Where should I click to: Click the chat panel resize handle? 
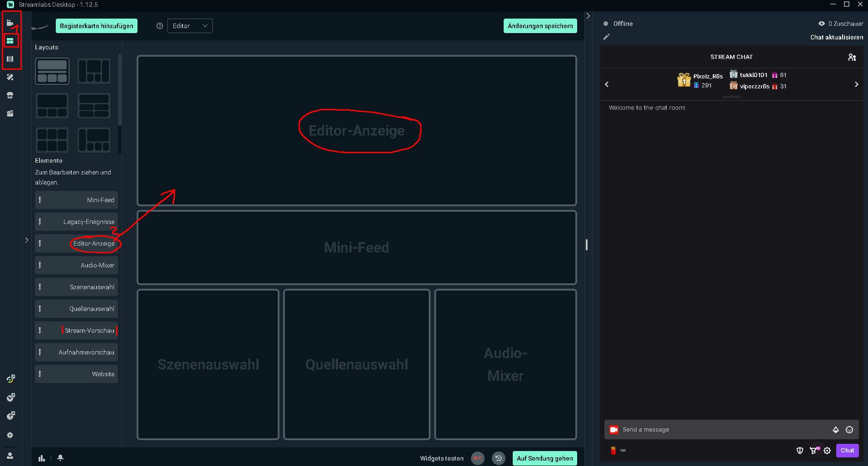coord(587,245)
